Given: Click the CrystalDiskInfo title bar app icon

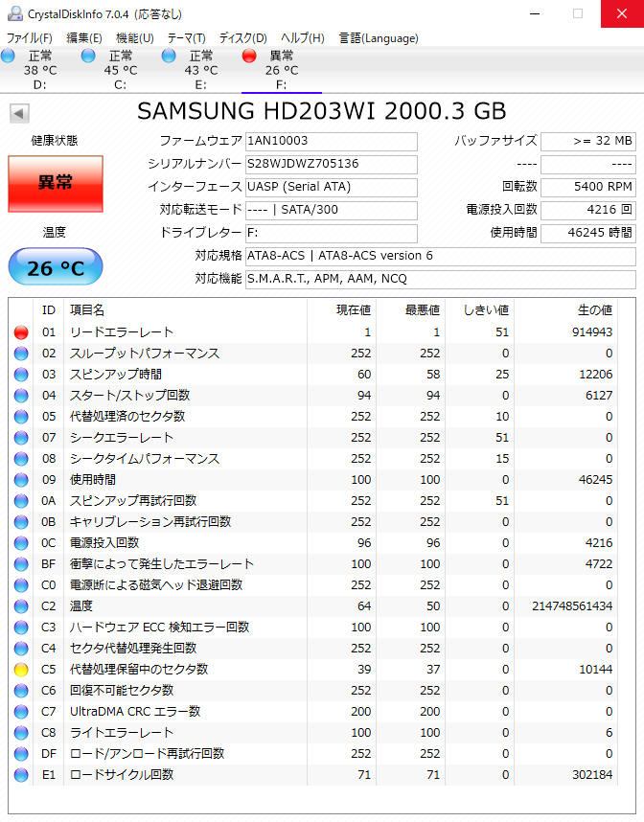Looking at the screenshot, I should pyautogui.click(x=15, y=13).
